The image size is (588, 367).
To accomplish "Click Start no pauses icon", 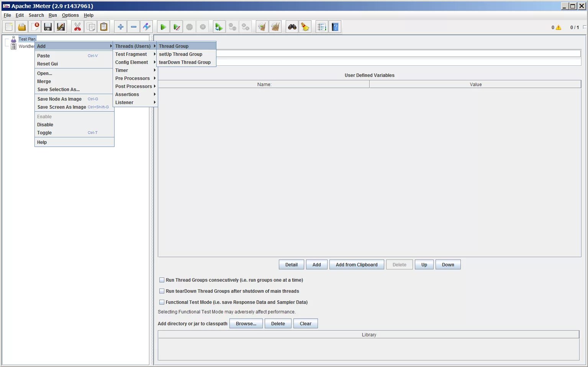I will [177, 27].
